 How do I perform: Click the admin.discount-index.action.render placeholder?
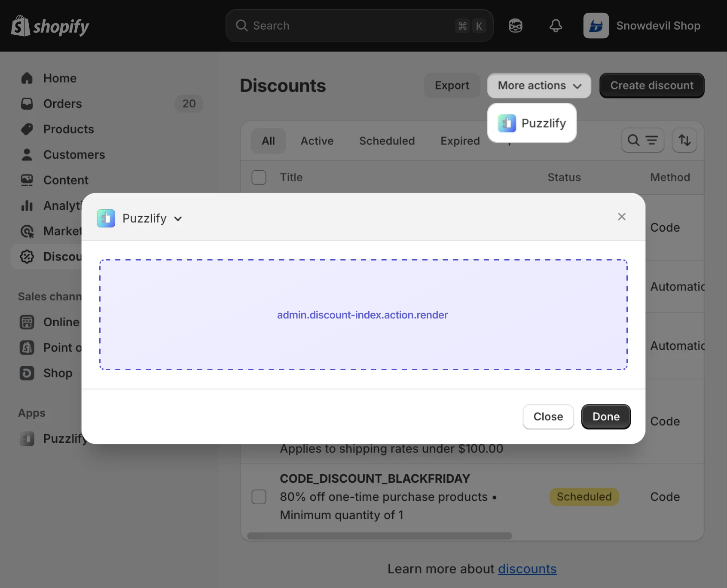click(363, 315)
